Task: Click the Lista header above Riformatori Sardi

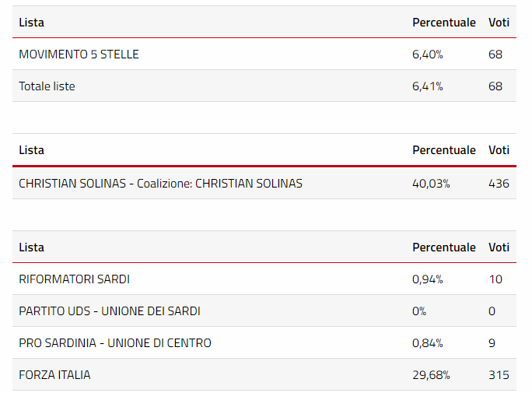Action: click(x=31, y=247)
